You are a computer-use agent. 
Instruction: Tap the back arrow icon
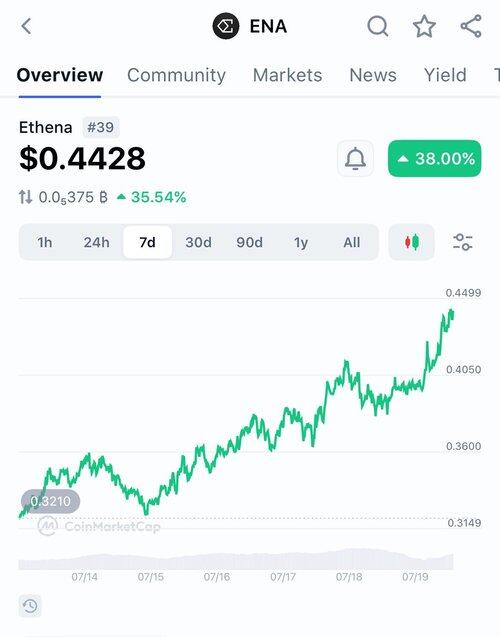pos(26,26)
